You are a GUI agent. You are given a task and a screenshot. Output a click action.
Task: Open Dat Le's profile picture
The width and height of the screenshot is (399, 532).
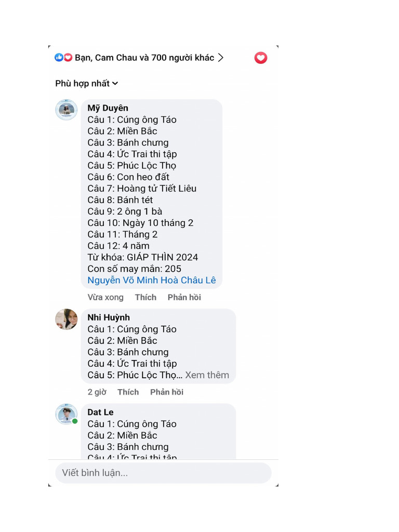(x=66, y=414)
